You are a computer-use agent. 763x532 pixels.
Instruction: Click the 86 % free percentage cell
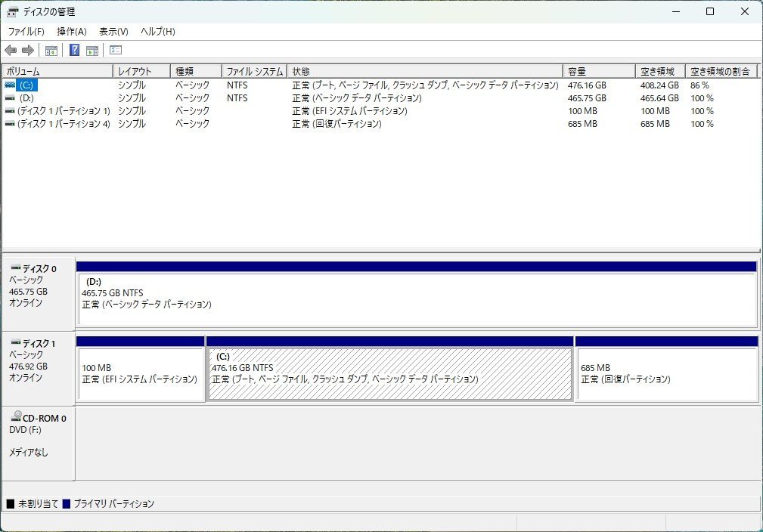point(699,85)
